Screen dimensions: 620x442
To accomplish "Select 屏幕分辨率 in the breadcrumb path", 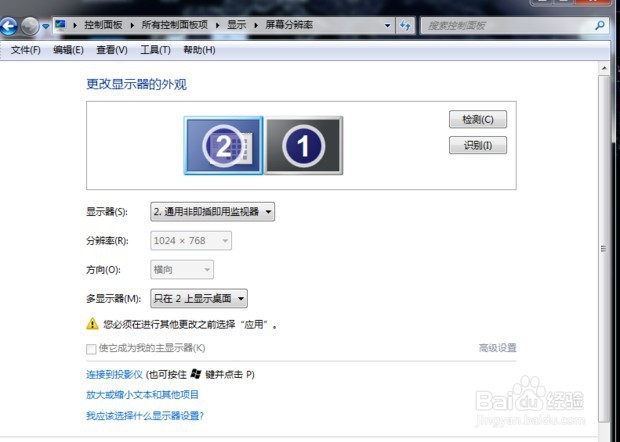I will tap(289, 25).
